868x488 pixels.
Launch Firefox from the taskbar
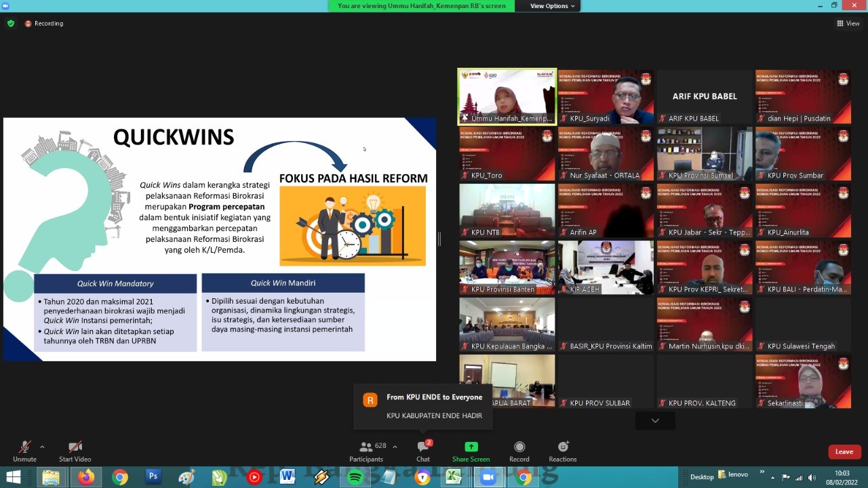pos(85,477)
